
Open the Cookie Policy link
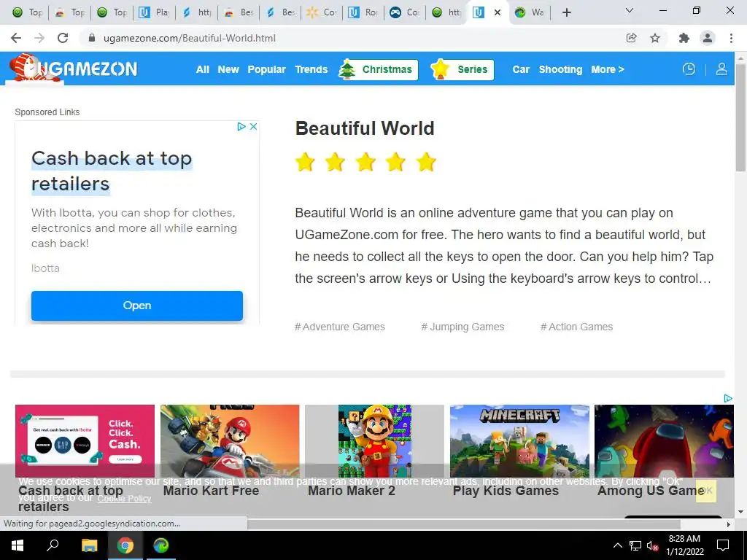pos(124,498)
